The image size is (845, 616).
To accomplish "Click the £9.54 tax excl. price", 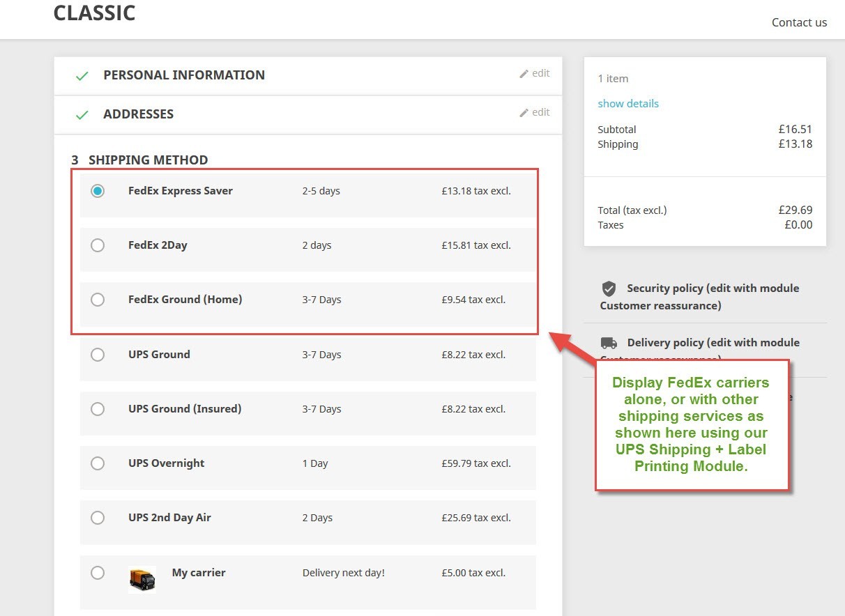I will click(x=473, y=300).
